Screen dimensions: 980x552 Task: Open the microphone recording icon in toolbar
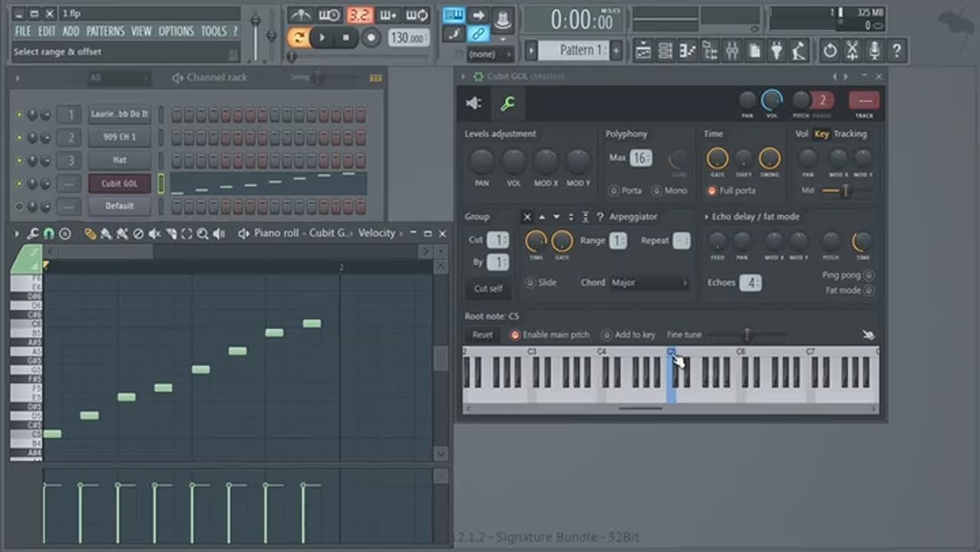coord(874,51)
